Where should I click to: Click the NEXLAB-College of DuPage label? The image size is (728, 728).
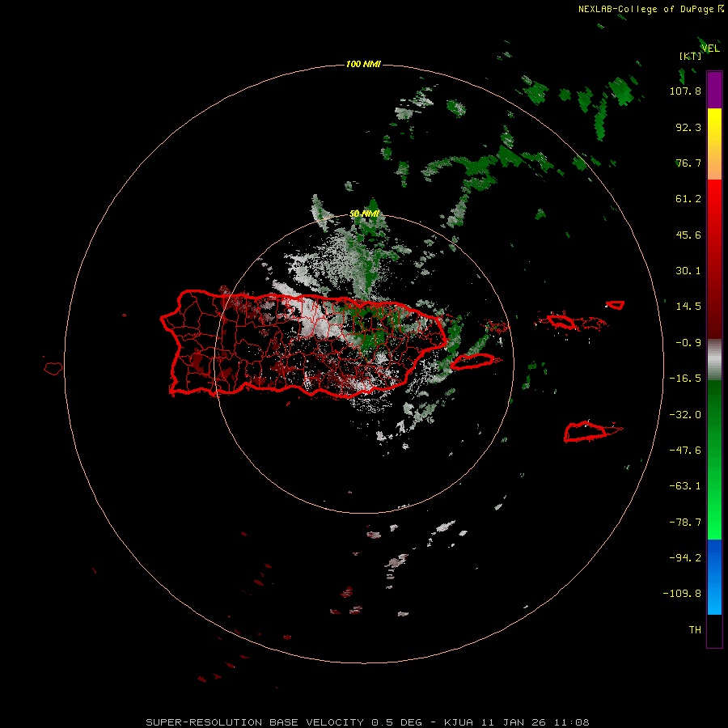pos(650,9)
